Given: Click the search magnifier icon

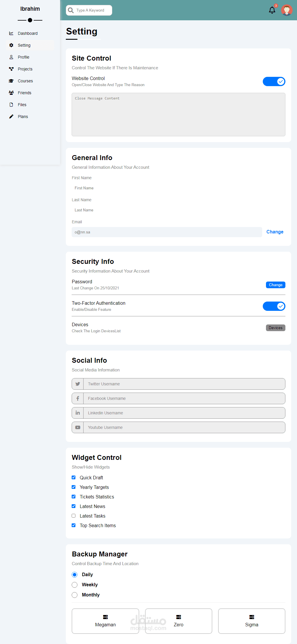Looking at the screenshot, I should coord(71,10).
